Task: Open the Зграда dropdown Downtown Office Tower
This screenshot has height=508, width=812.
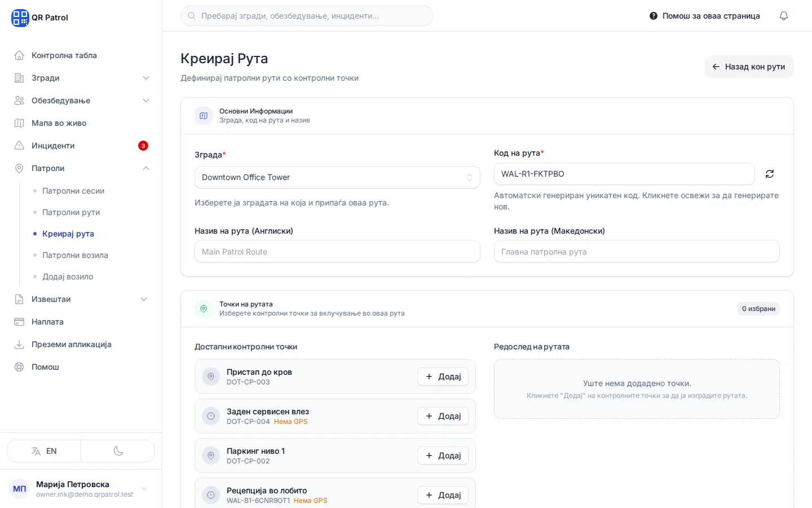Action: pyautogui.click(x=337, y=177)
